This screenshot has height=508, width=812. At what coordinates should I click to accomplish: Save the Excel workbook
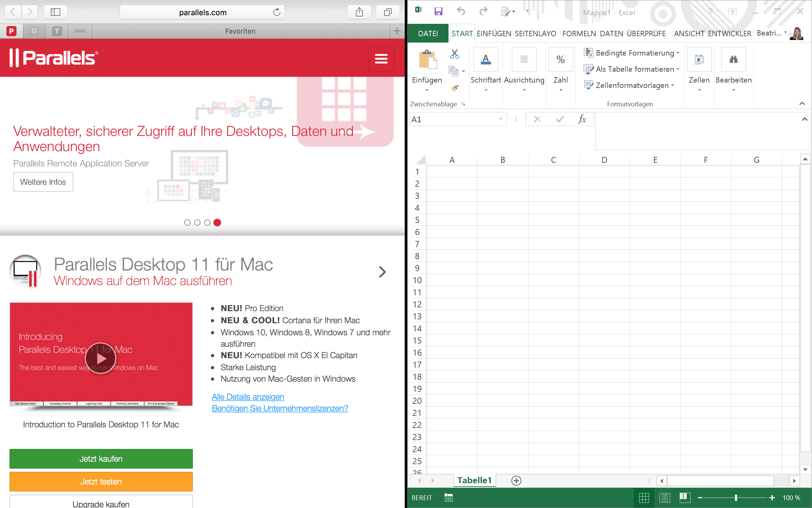pos(438,12)
